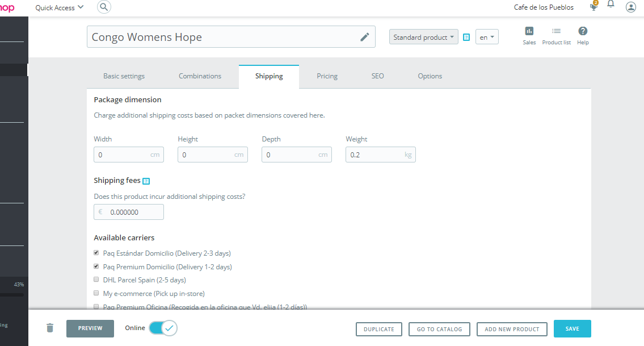Screen dimensions: 644x346
Task: Click the Congo Womens Hope name field
Action: tap(231, 37)
